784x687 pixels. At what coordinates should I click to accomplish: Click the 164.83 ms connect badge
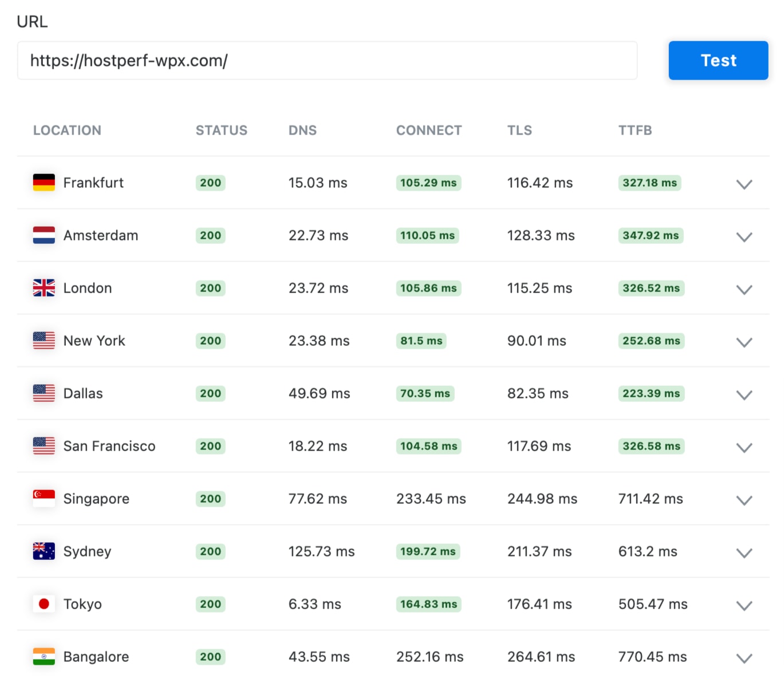(429, 604)
